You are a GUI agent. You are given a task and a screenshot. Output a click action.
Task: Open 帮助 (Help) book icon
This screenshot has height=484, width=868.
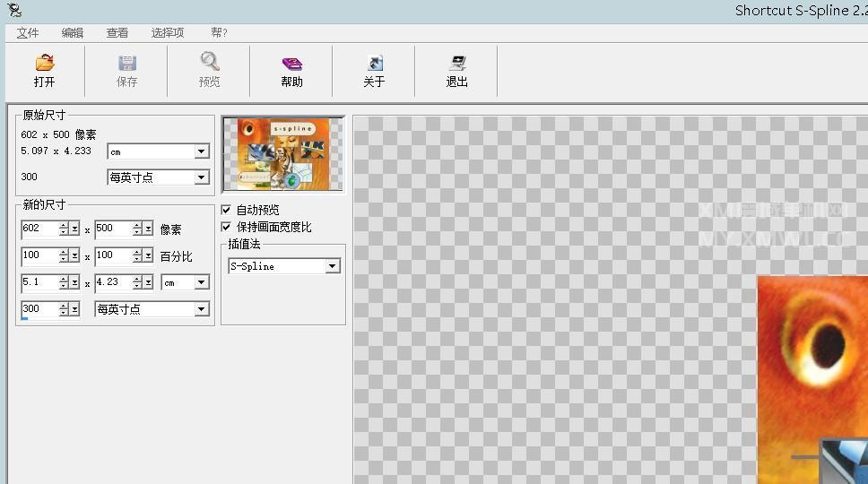[x=291, y=64]
